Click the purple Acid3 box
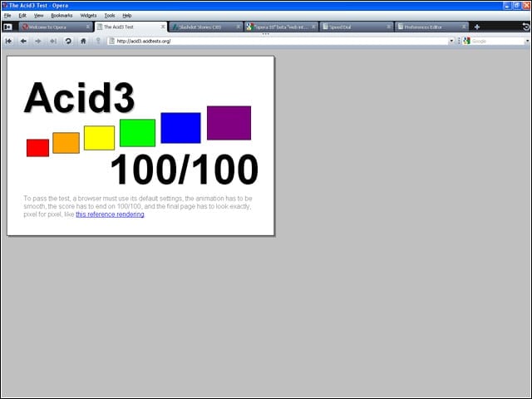The width and height of the screenshot is (532, 399). 229,123
